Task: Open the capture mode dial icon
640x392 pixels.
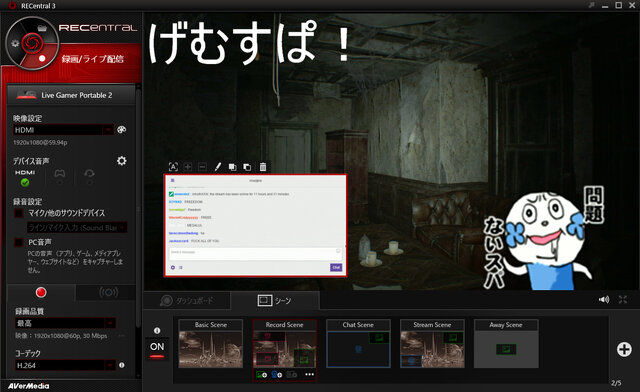Action: pos(33,43)
